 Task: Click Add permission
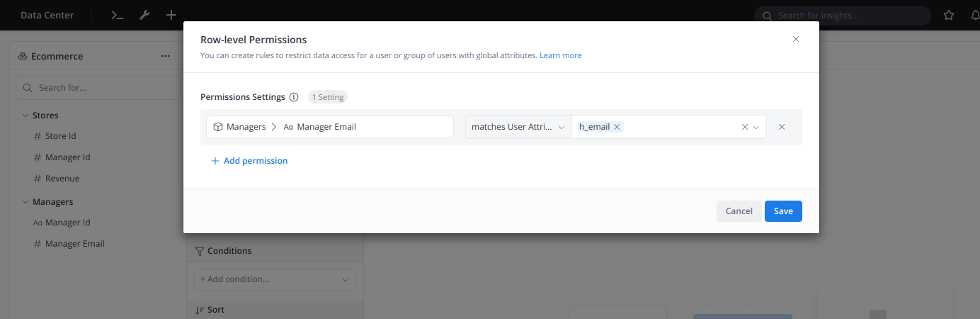[249, 161]
